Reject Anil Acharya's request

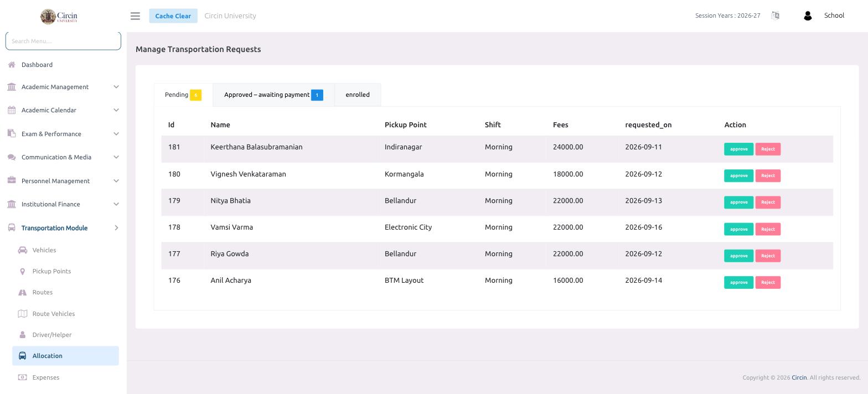tap(768, 282)
